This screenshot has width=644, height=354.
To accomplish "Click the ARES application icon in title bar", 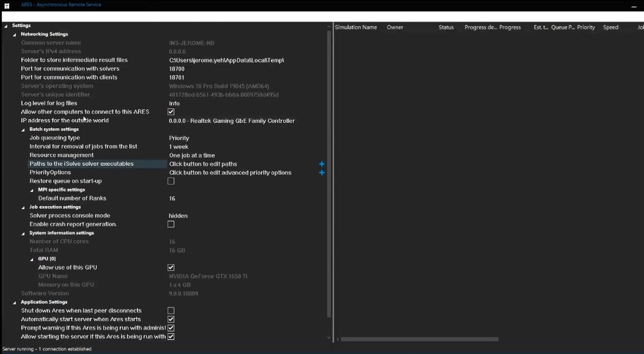I will coord(7,5).
